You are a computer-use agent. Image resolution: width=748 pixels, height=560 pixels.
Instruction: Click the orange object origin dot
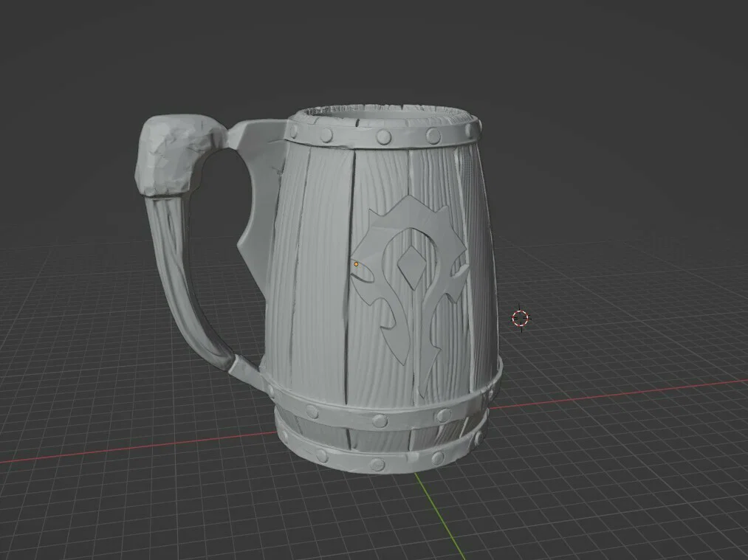(x=356, y=264)
